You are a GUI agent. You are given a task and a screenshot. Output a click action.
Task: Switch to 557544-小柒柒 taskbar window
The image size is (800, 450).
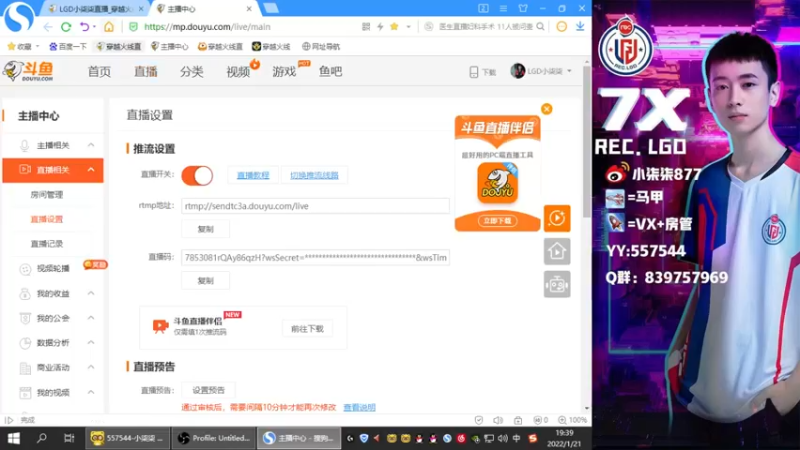pos(127,438)
